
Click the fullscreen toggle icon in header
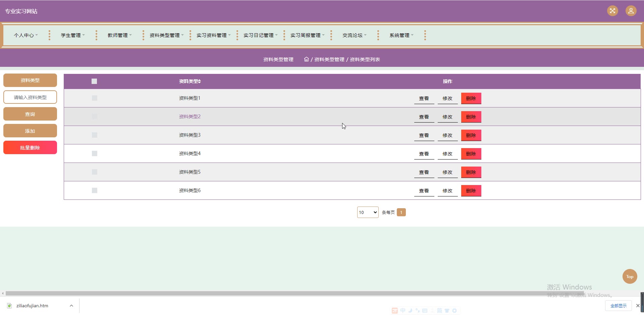(x=612, y=11)
